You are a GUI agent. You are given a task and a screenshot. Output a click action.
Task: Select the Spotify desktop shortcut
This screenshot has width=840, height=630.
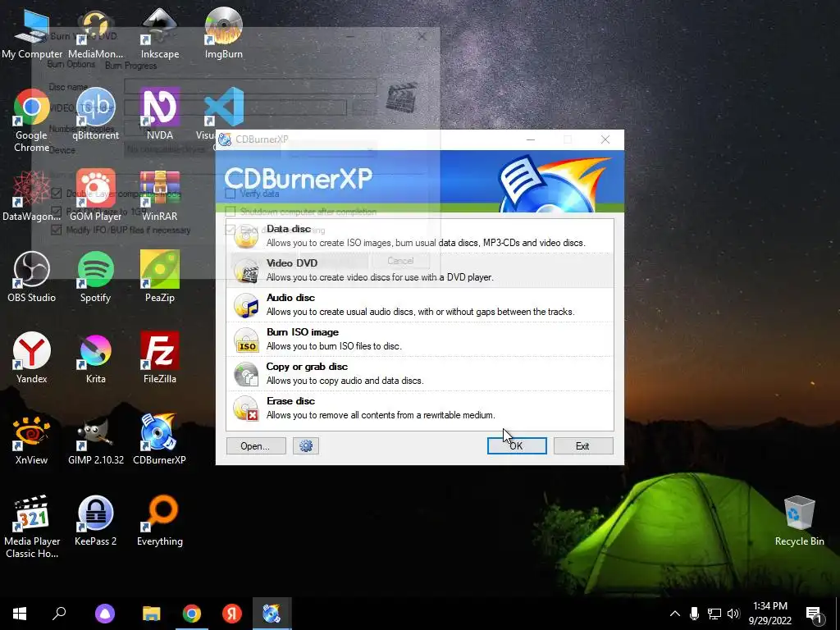click(x=96, y=277)
